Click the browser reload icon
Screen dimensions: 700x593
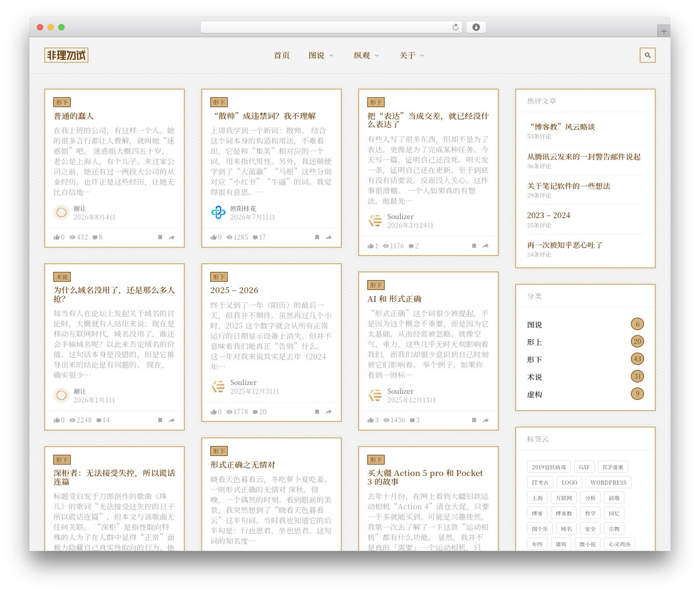click(455, 27)
